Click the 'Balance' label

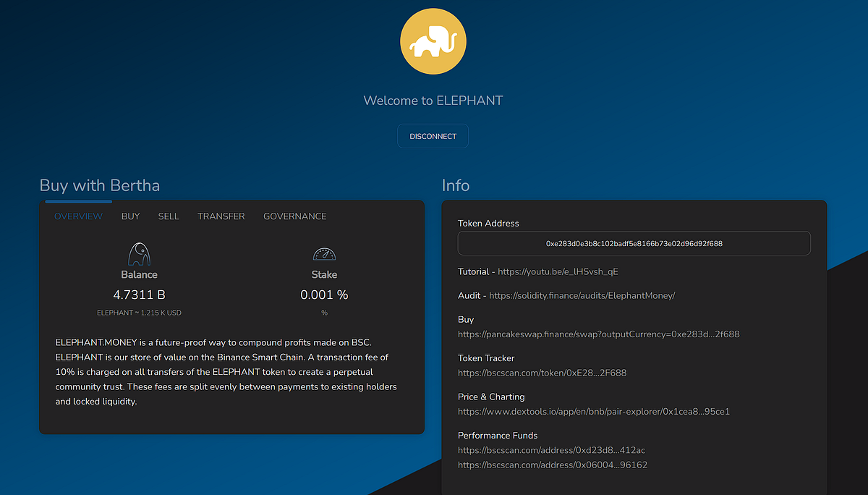coord(139,274)
